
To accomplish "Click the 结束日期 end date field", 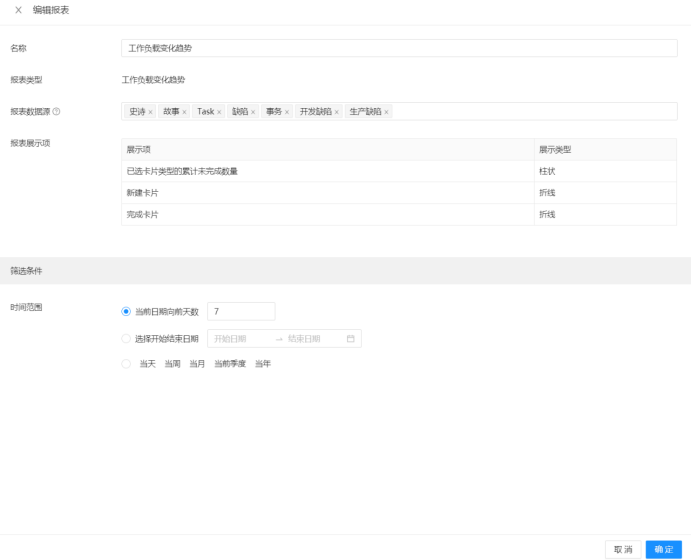I will 310,339.
